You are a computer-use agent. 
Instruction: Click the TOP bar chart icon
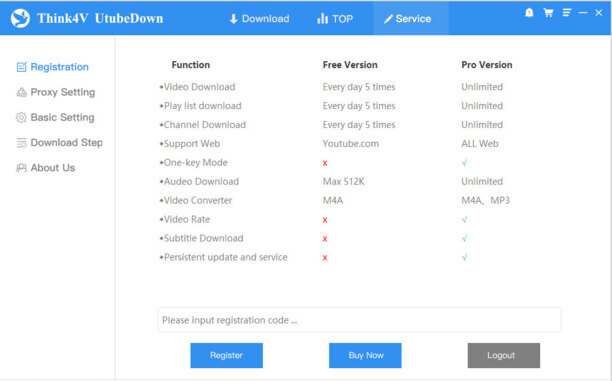tap(322, 18)
